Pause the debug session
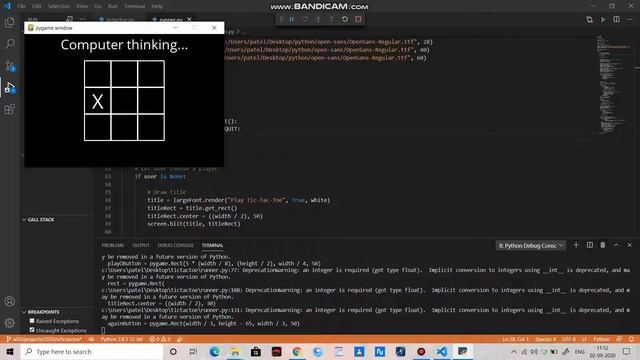 pyautogui.click(x=292, y=19)
